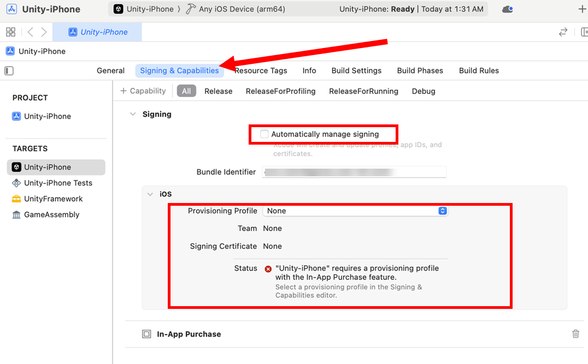Filter by Release configuration
The width and height of the screenshot is (588, 364).
218,91
